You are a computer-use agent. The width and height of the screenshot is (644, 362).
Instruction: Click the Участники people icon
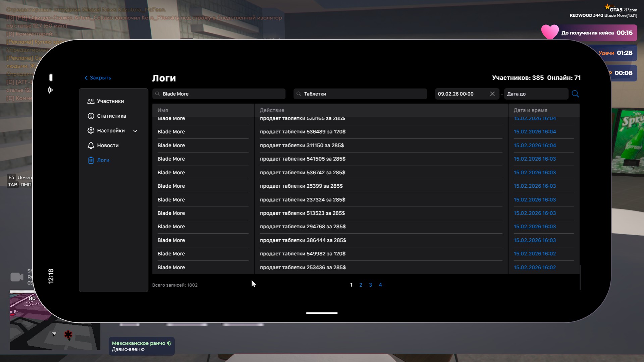[x=91, y=101]
